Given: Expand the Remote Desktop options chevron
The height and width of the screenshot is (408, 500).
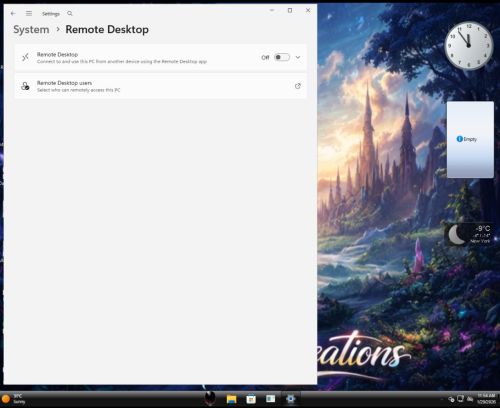Looking at the screenshot, I should [x=298, y=57].
